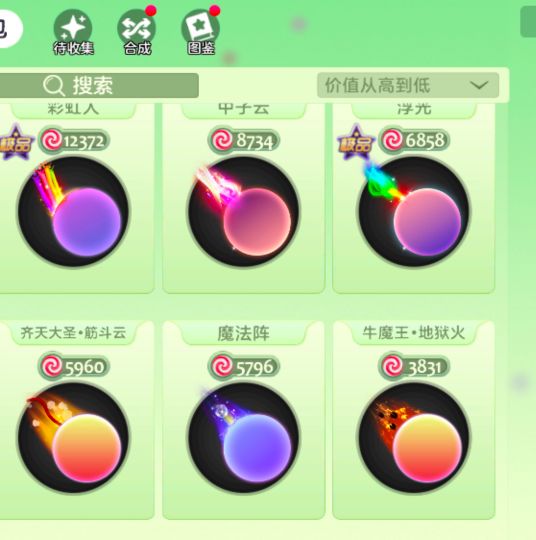
Task: Open the 合成 synthesis icon
Action: coord(137,32)
